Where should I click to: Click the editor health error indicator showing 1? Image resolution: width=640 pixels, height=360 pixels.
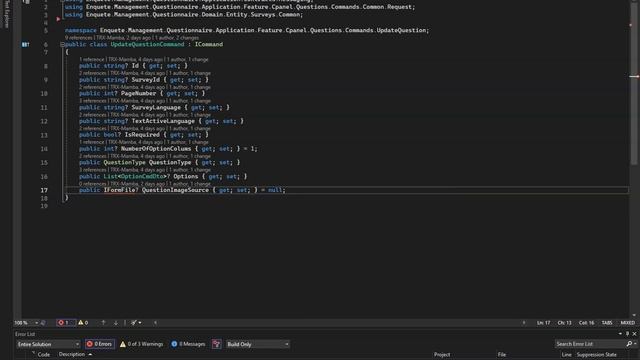[66, 323]
